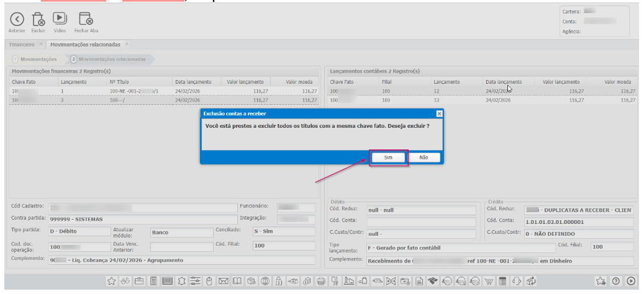Click the Débito Cód. Reduz field null - null
The image size is (644, 294).
421,210
